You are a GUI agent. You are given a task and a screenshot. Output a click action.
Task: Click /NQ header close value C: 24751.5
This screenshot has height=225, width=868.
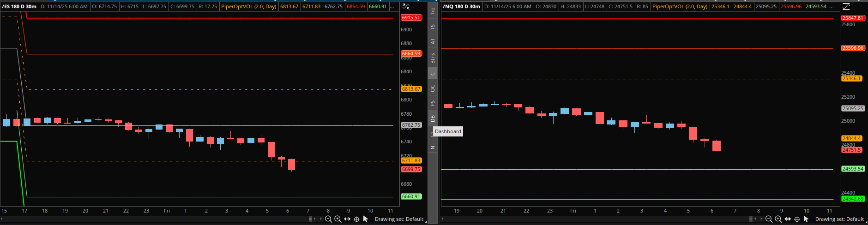pyautogui.click(x=621, y=6)
